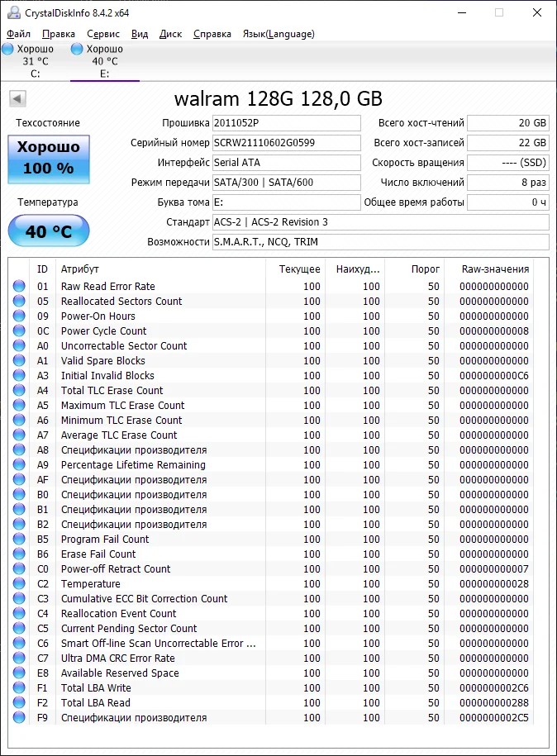Click the status circle for Ultra DMA CRC Error Rate
Viewport: 557px width, 756px height.
(x=19, y=659)
